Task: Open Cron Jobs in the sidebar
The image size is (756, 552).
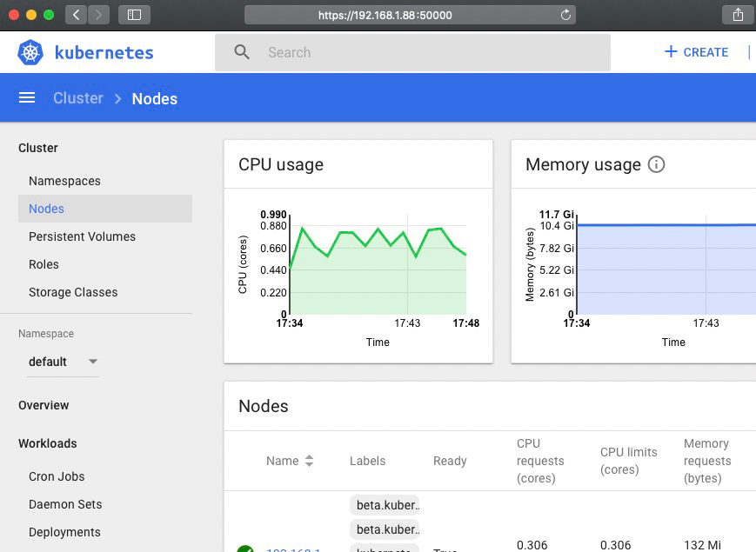Action: click(x=57, y=476)
